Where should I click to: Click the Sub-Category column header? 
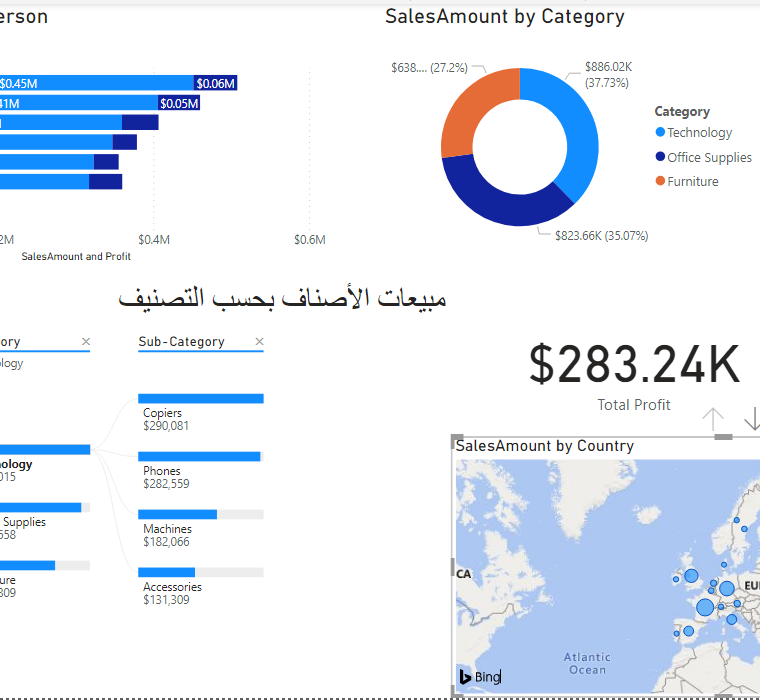(x=181, y=342)
